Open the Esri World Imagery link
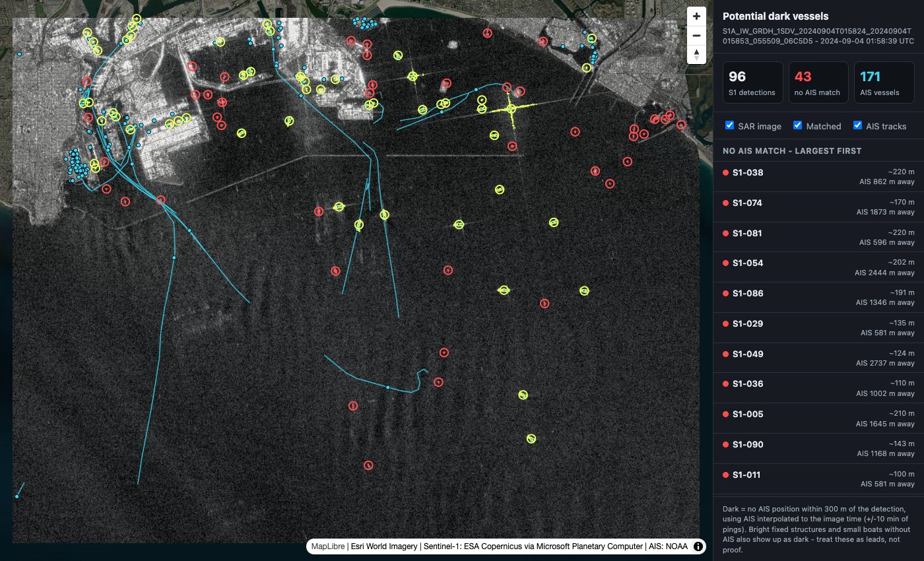 coord(383,546)
